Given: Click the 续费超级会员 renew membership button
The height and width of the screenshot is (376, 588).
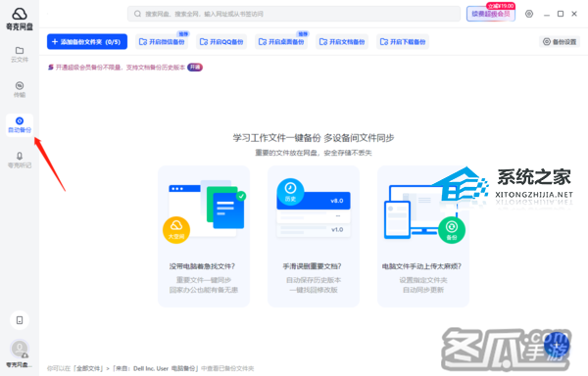Looking at the screenshot, I should (491, 14).
